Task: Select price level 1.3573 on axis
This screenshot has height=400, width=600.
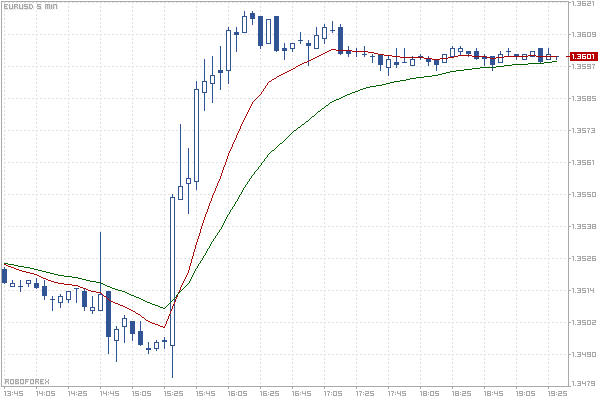Action: 583,131
